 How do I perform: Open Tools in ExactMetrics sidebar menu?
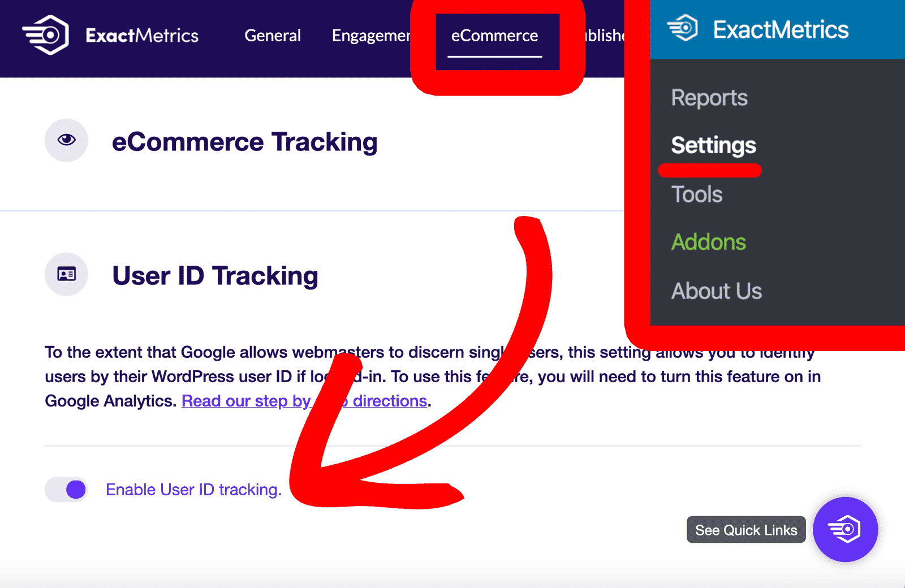click(x=697, y=194)
